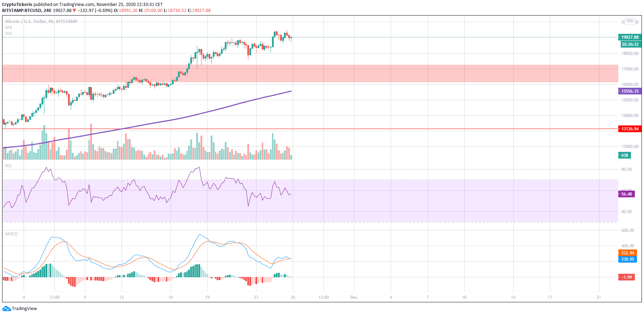Click the 18000.00 price axis label
The image size is (644, 315).
pos(630,54)
